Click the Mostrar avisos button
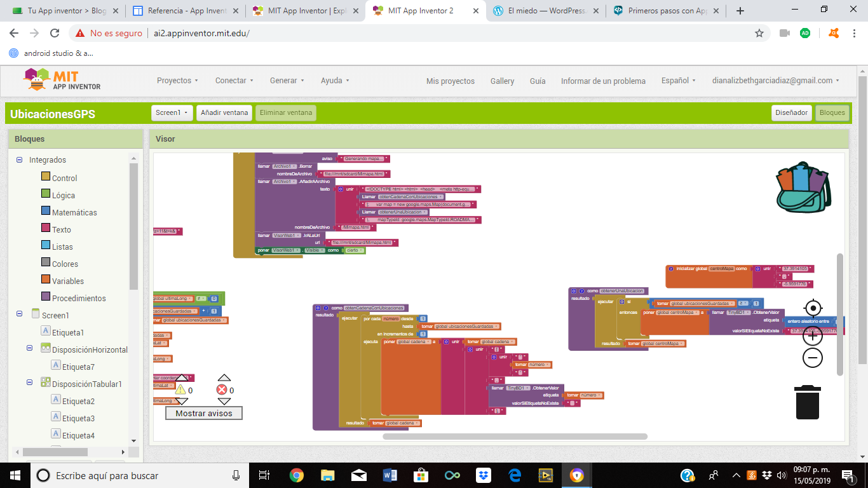The height and width of the screenshot is (488, 868). pos(204,413)
